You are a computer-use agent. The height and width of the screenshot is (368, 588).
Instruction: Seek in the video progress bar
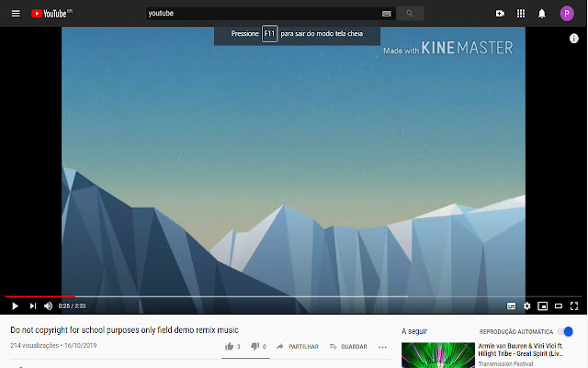pyautogui.click(x=294, y=296)
